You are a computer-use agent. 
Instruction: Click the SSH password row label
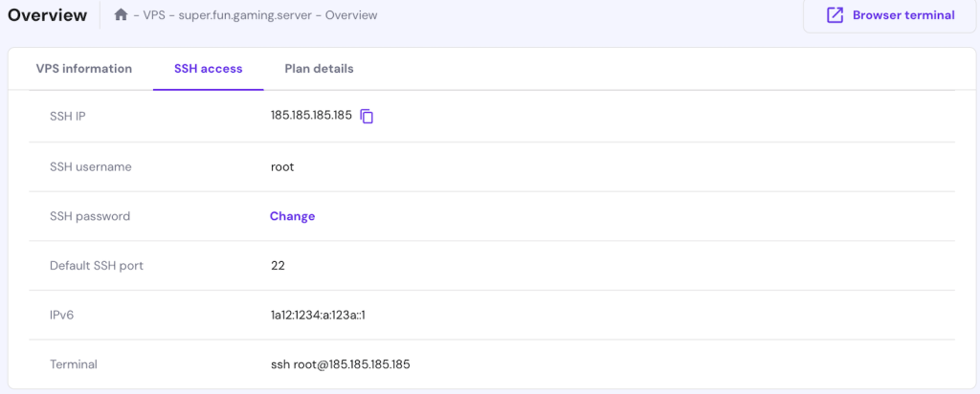(x=90, y=216)
